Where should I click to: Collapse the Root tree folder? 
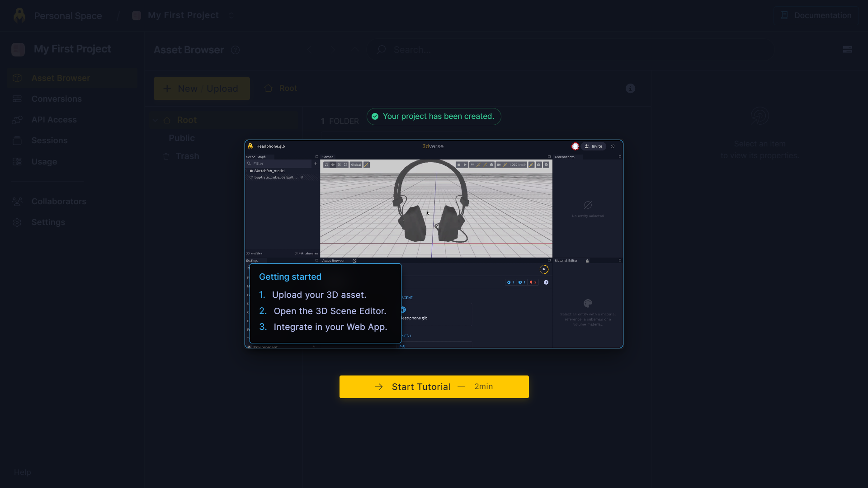coord(155,120)
